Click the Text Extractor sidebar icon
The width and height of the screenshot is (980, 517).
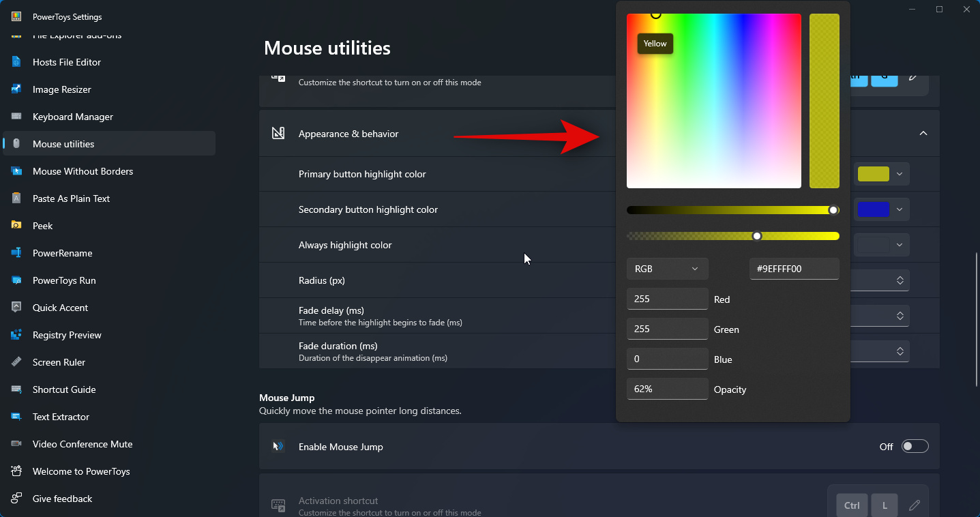click(x=16, y=417)
